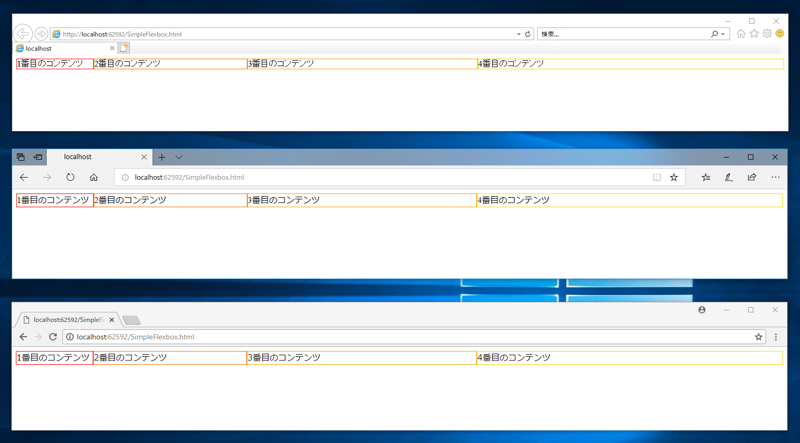Screen dimensions: 800x443
Task: Open the Chrome three-dot menu
Action: click(776, 337)
